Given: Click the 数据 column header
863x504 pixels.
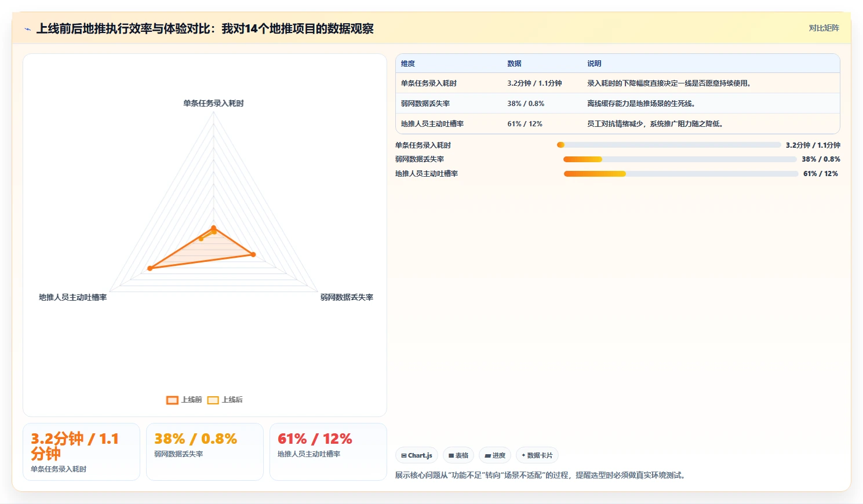Looking at the screenshot, I should point(514,64).
